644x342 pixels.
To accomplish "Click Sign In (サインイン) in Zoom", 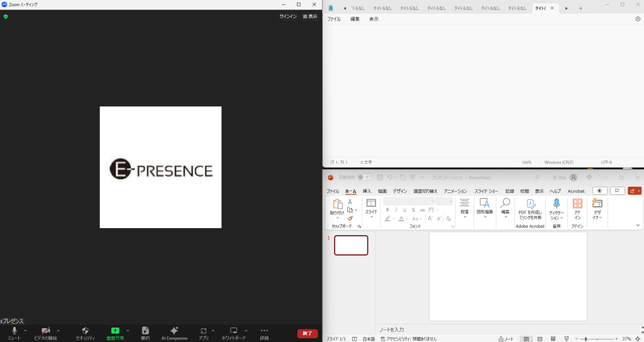I will (x=288, y=16).
